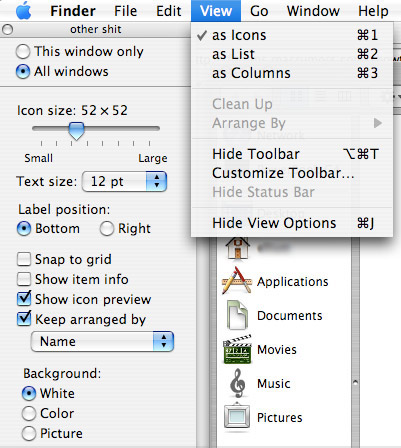Select This window only radio button
Image resolution: width=401 pixels, height=448 pixels.
click(x=23, y=51)
